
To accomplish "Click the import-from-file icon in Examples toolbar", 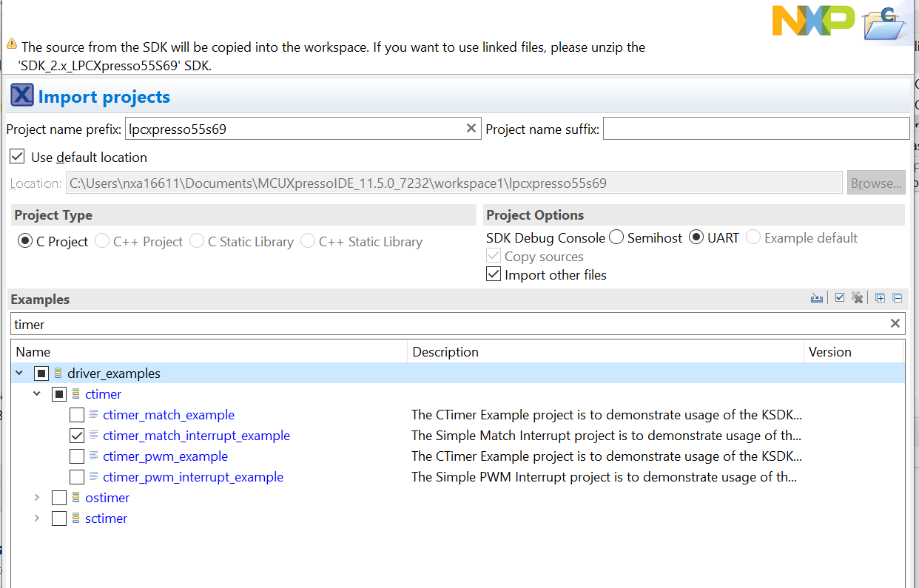I will click(x=817, y=298).
